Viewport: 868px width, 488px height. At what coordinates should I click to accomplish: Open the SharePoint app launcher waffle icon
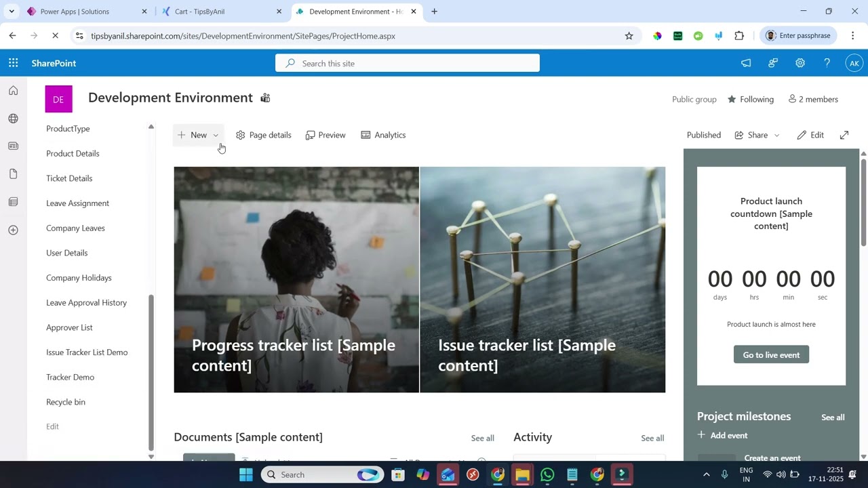click(x=14, y=63)
